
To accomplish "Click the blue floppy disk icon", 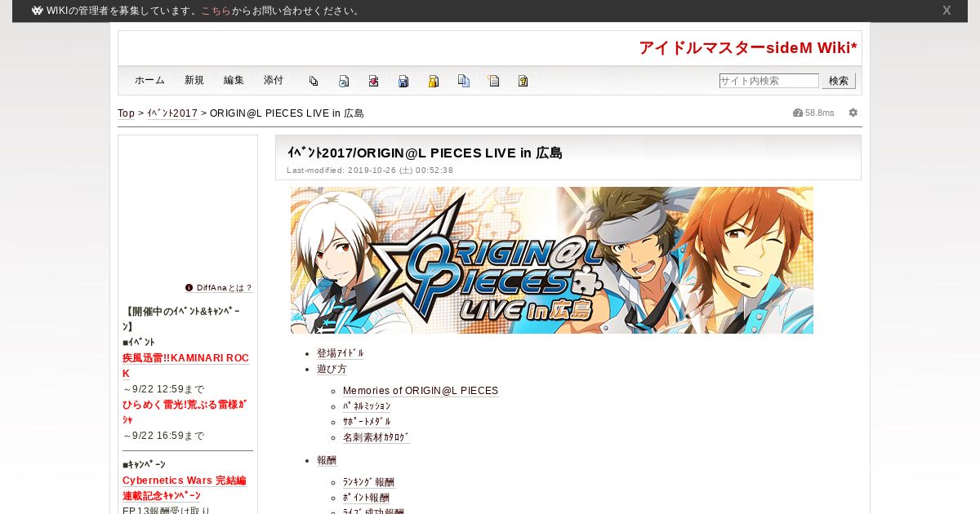I will click(x=403, y=81).
